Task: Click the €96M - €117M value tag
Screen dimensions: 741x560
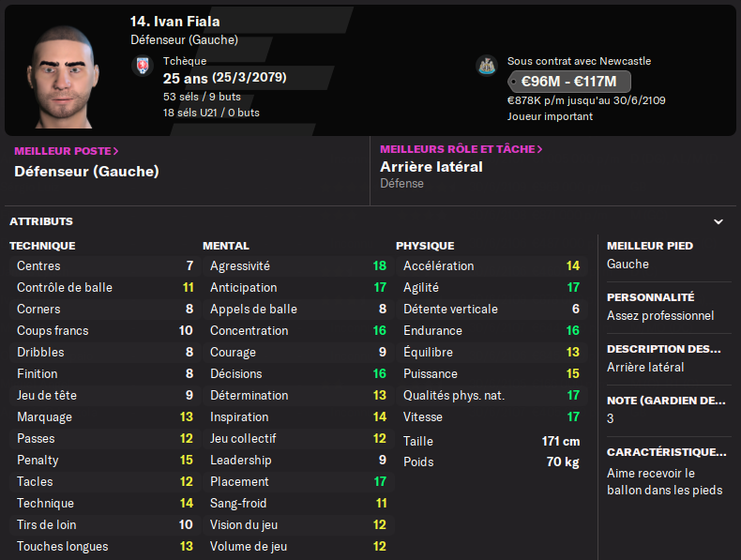Action: 569,82
